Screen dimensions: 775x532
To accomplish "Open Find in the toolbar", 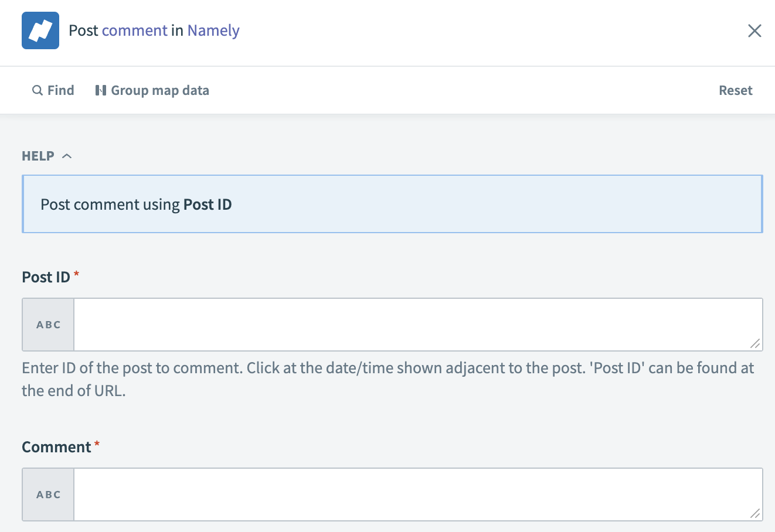I will (x=58, y=90).
